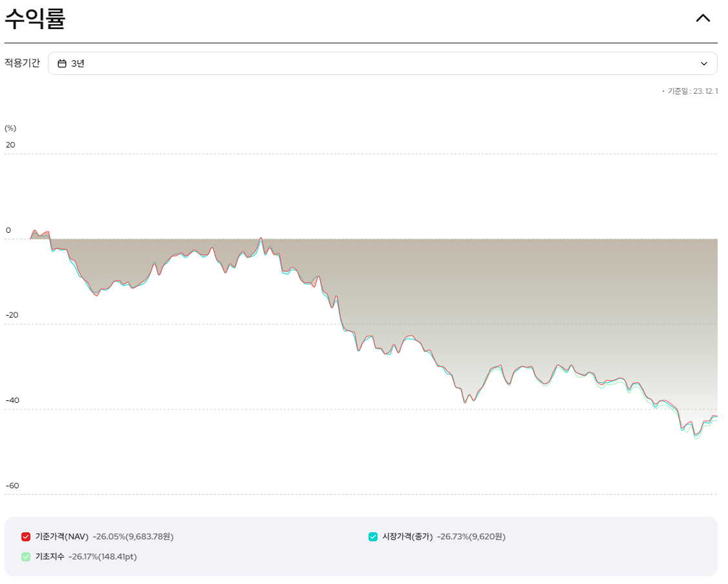Open the 적용기간 period dropdown showing 3년
This screenshot has width=728, height=584.
(x=381, y=63)
